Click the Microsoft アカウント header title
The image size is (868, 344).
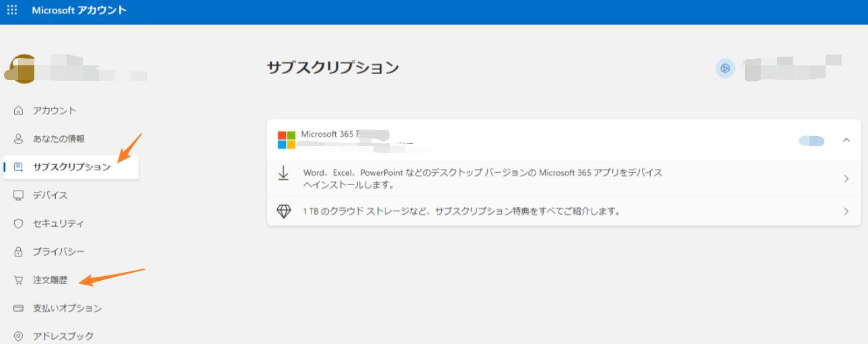(x=79, y=11)
